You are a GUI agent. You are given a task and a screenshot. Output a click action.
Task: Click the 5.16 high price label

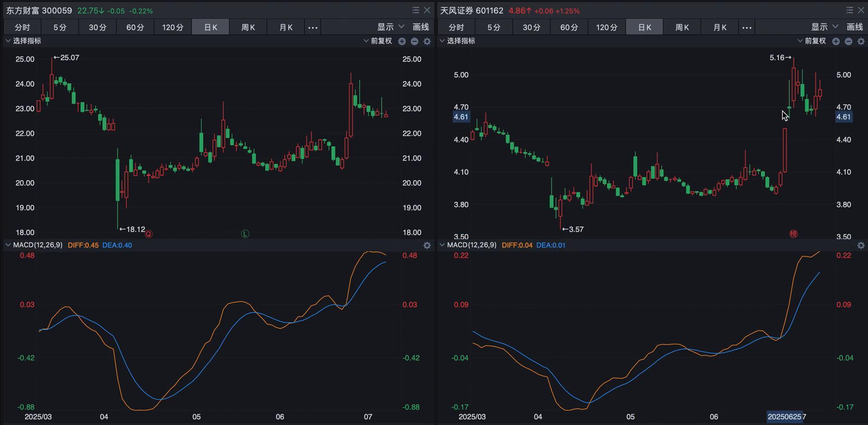pyautogui.click(x=781, y=57)
